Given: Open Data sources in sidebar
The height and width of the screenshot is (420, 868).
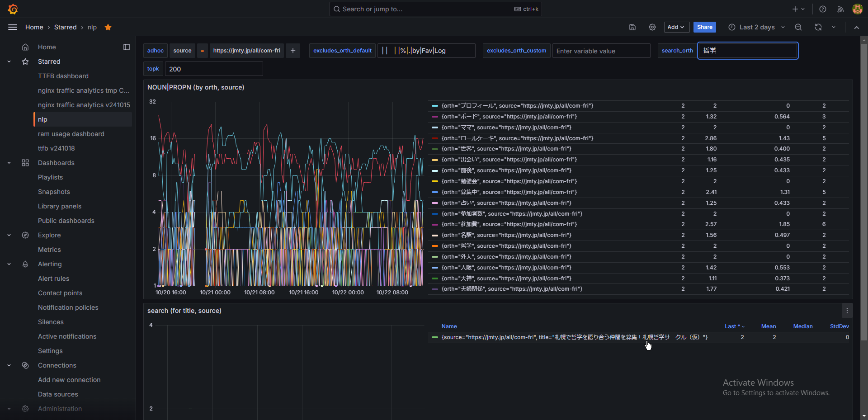Looking at the screenshot, I should pos(58,394).
